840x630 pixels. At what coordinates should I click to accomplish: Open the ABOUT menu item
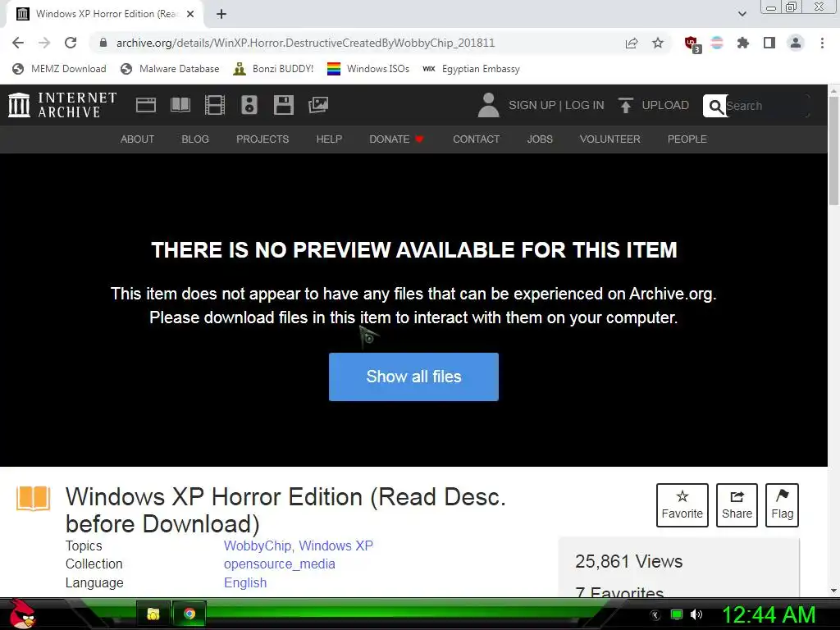click(137, 139)
